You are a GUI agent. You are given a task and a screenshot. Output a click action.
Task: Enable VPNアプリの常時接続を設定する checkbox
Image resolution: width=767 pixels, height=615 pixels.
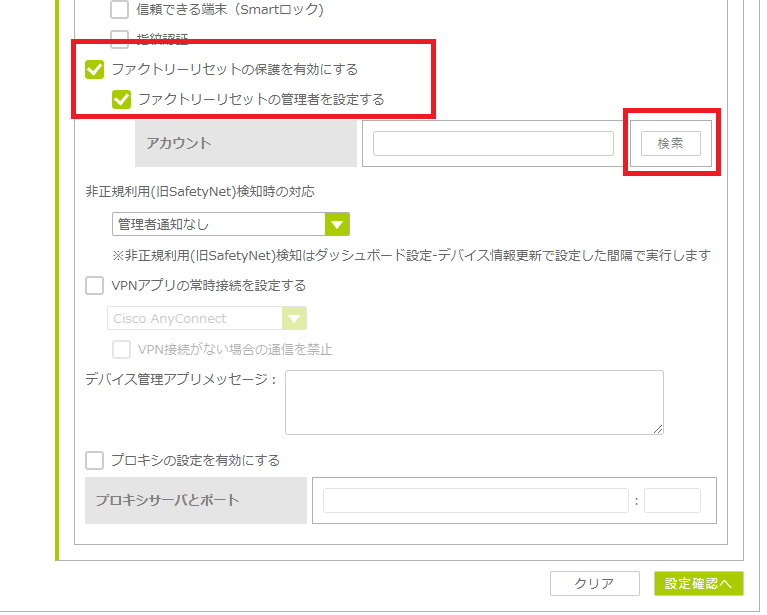[x=95, y=286]
